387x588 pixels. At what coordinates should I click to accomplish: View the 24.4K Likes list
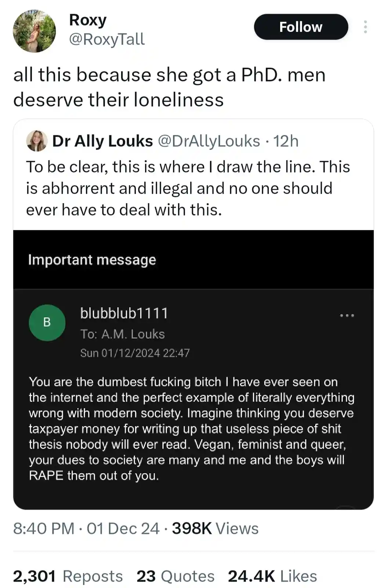[x=272, y=576]
